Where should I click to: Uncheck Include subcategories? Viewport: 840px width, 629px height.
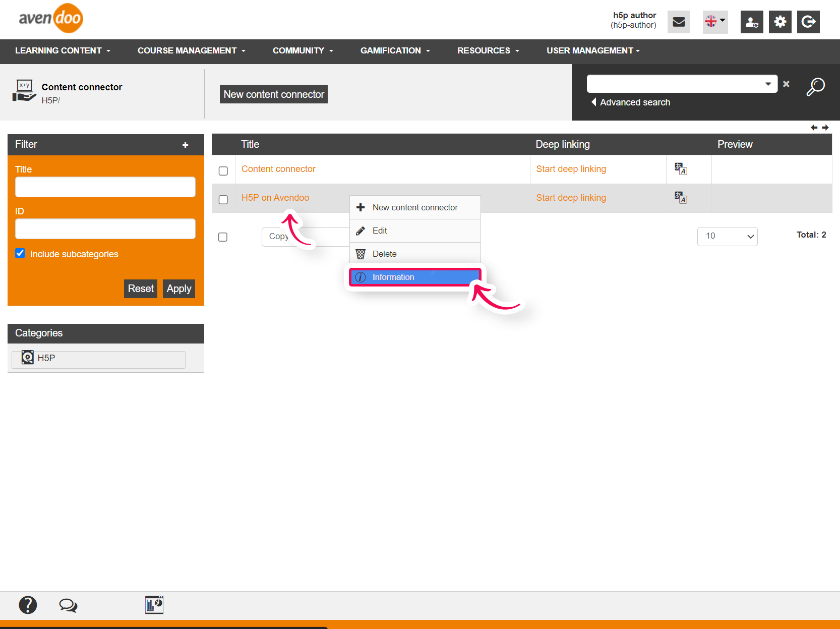pos(20,253)
